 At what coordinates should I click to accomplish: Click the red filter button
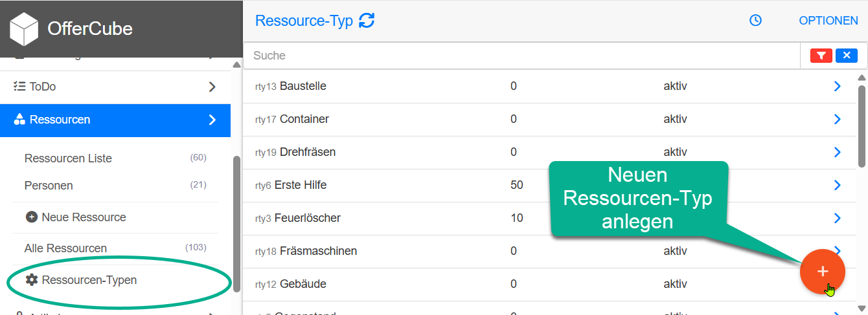[x=821, y=56]
